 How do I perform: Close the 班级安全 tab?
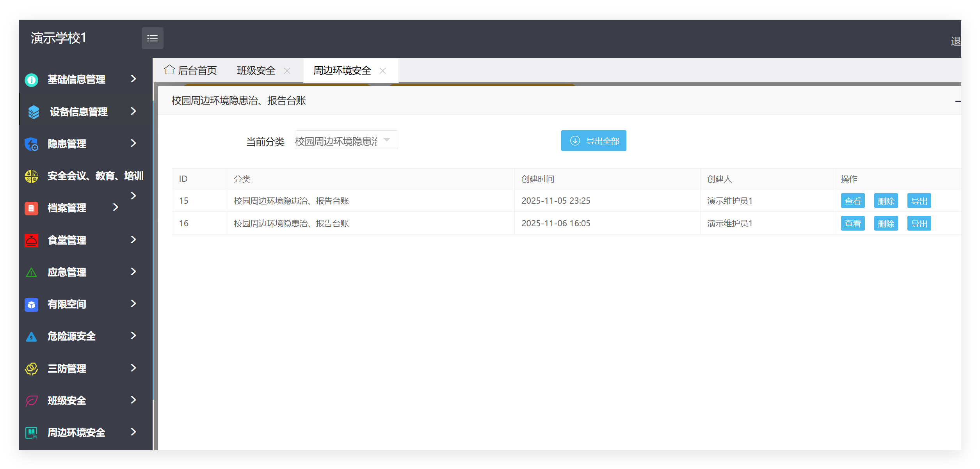pyautogui.click(x=287, y=71)
